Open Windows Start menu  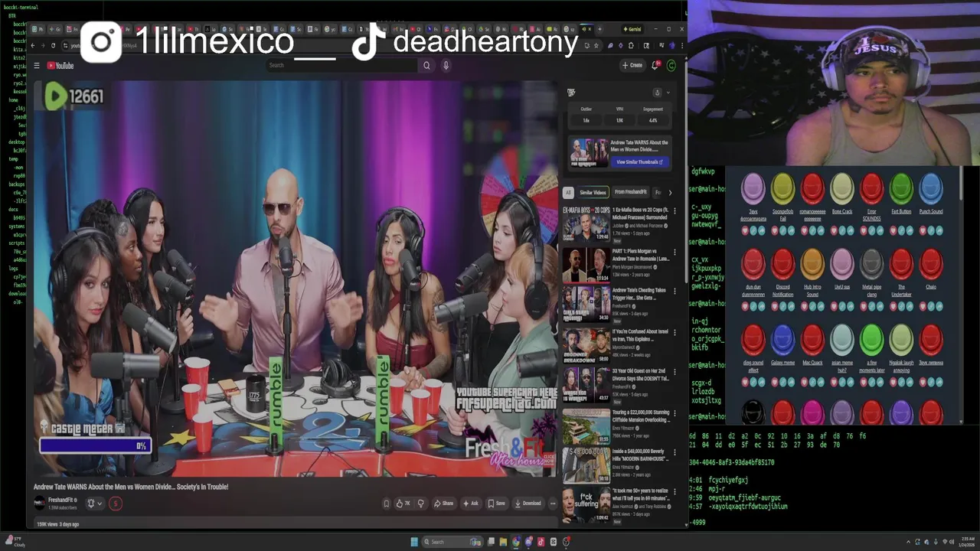click(x=414, y=542)
